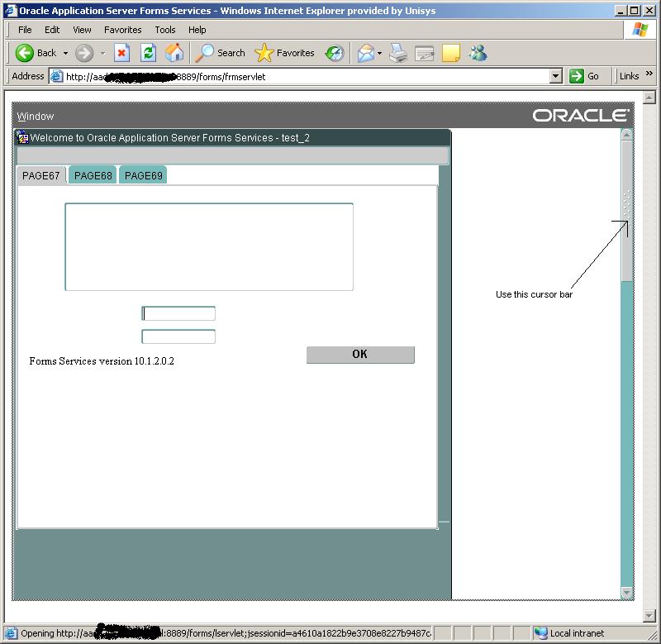
Task: Expand the Links toolbar chevron
Action: pos(649,74)
